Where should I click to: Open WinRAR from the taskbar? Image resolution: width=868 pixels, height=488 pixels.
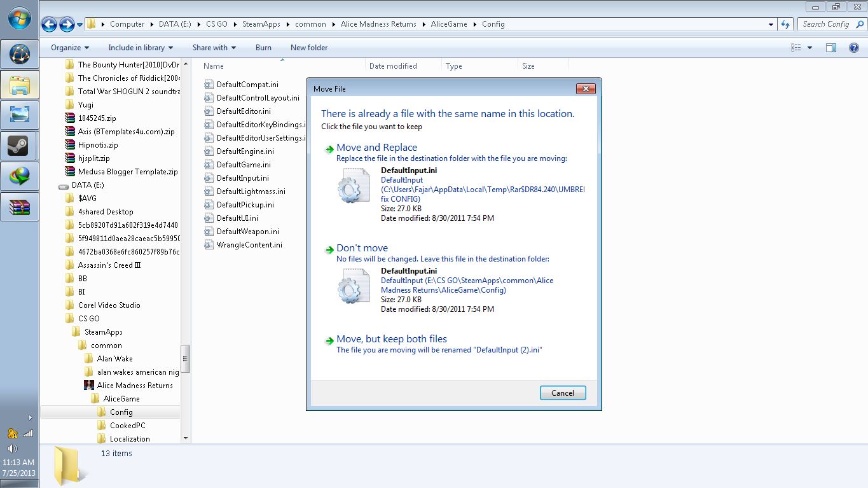click(20, 207)
